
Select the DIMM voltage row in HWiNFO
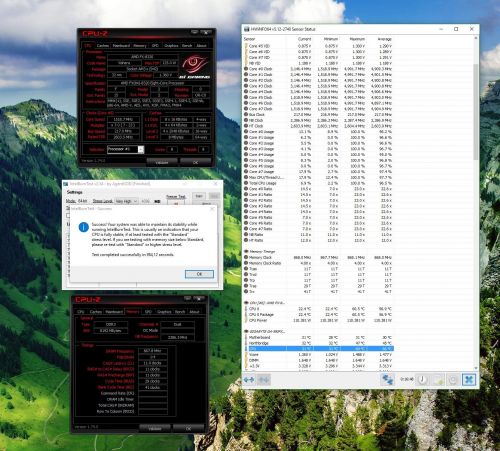(x=318, y=360)
